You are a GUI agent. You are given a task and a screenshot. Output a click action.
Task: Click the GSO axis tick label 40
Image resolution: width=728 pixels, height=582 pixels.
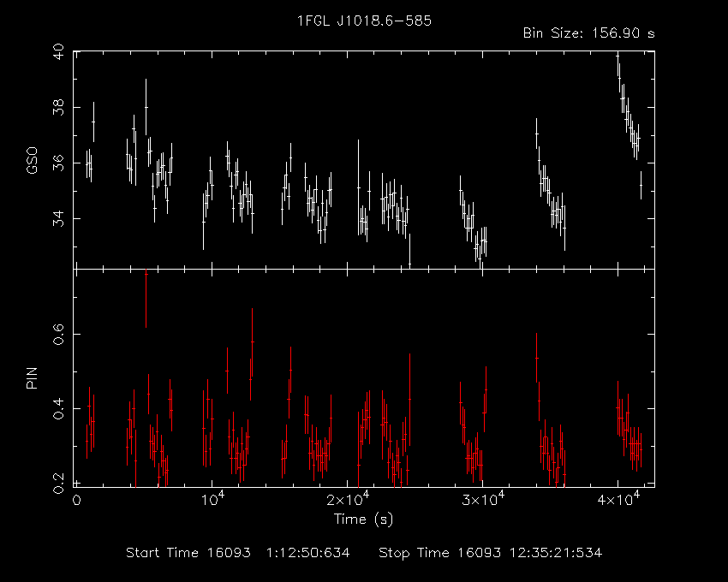[59, 52]
